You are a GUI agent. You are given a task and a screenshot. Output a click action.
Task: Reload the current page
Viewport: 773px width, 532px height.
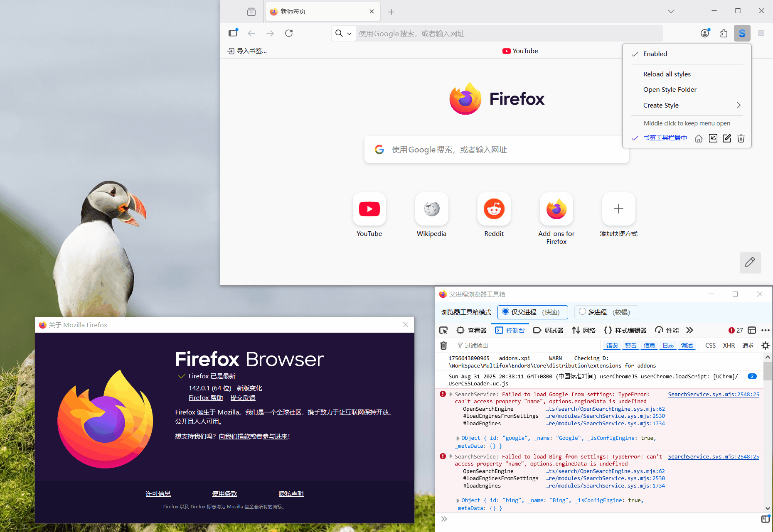289,33
